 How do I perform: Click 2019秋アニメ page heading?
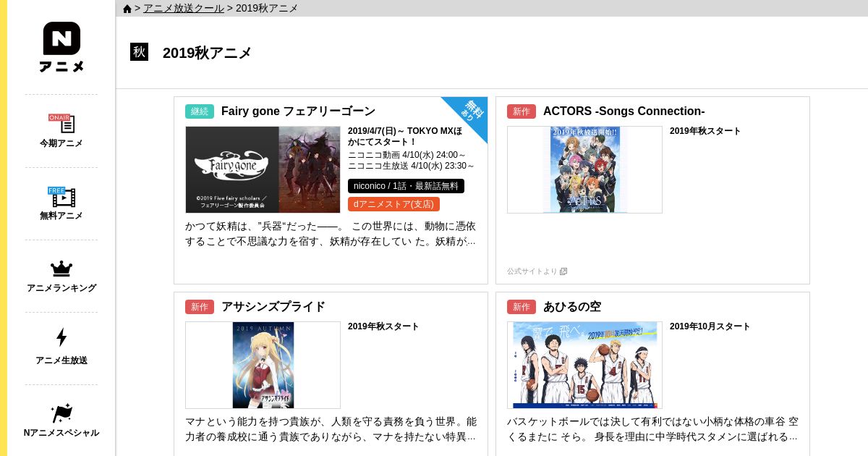tap(207, 53)
